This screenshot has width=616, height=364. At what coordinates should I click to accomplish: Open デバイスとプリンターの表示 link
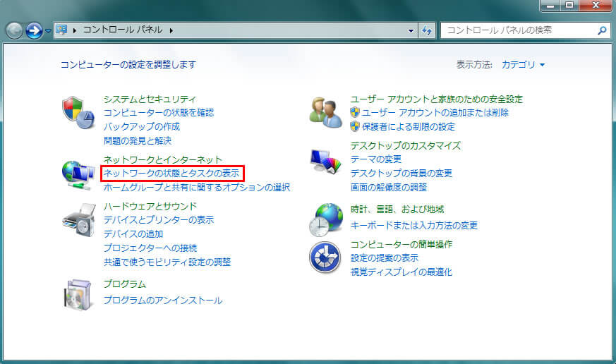(159, 220)
